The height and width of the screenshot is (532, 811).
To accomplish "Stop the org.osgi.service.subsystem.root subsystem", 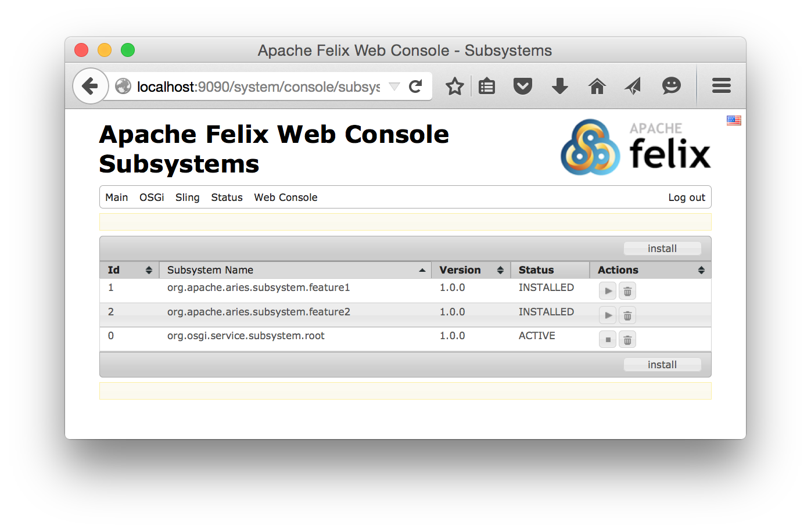I will [608, 340].
